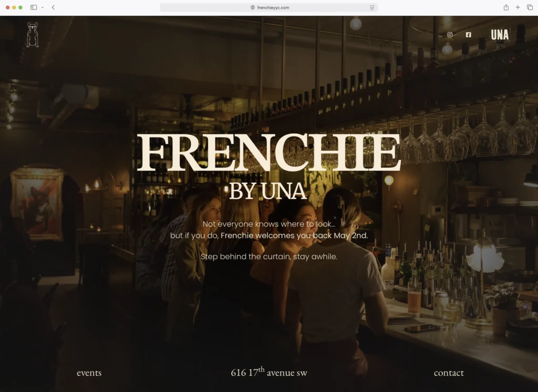The height and width of the screenshot is (392, 538).
Task: Click the large FRENCHIE heading
Action: (269, 153)
